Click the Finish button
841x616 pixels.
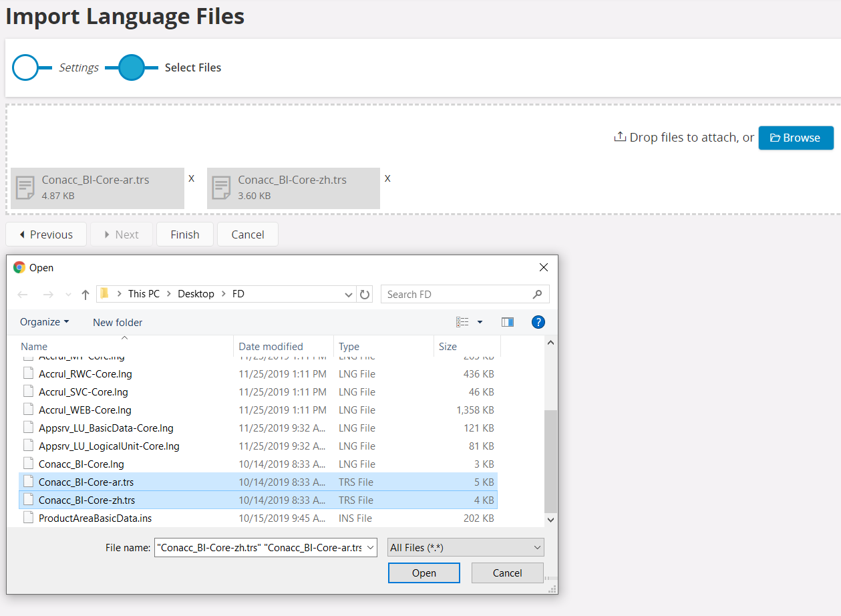point(185,235)
